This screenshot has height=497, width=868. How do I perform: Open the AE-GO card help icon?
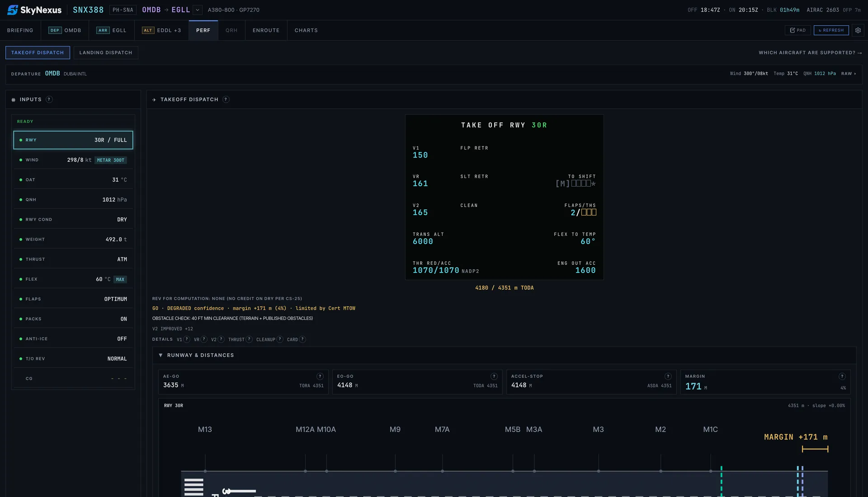tap(320, 376)
